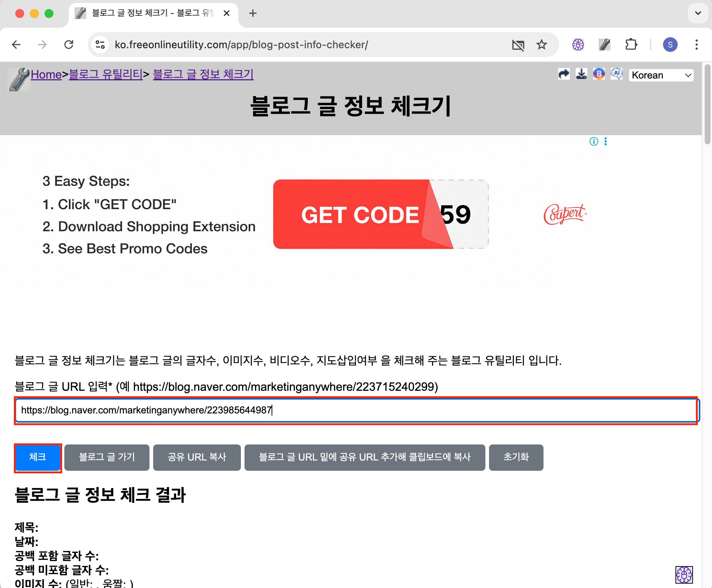Focus the blog URL input field
Image resolution: width=712 pixels, height=588 pixels.
pos(356,411)
